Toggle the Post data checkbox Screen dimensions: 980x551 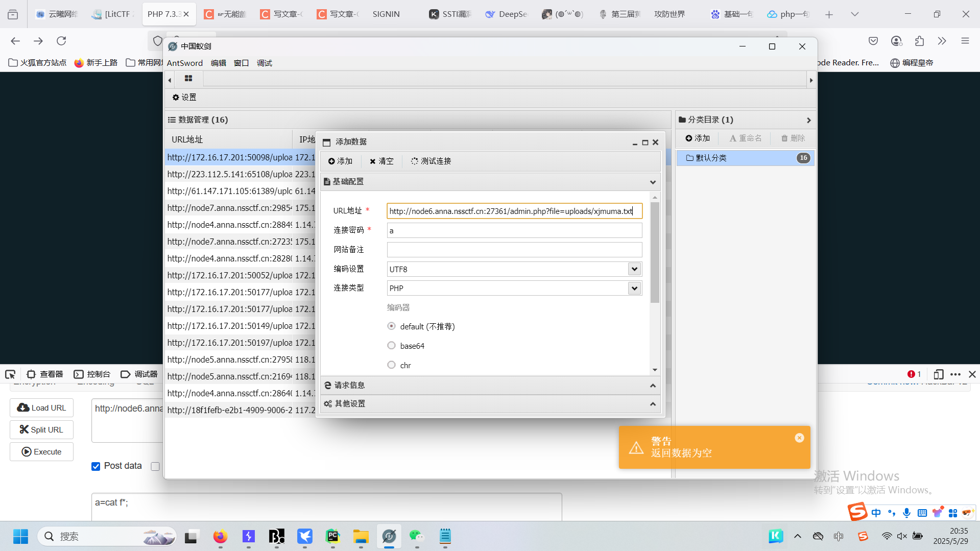click(x=95, y=466)
